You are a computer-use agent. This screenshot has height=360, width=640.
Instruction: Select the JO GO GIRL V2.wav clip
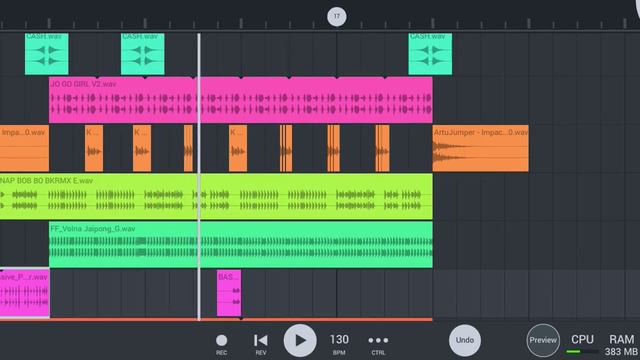[x=240, y=100]
